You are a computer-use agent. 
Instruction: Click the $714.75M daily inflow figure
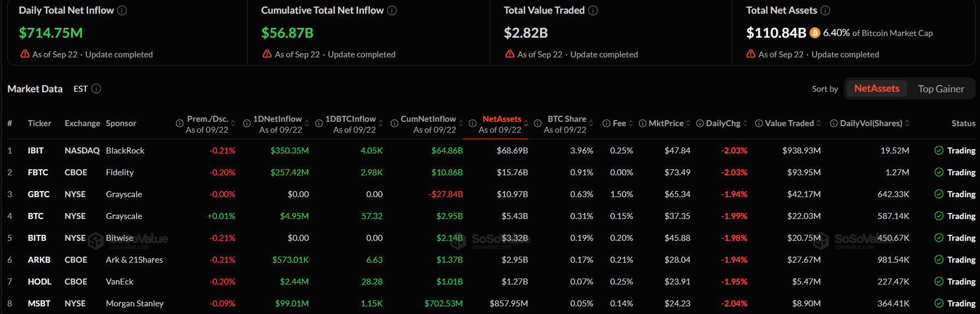pos(51,33)
